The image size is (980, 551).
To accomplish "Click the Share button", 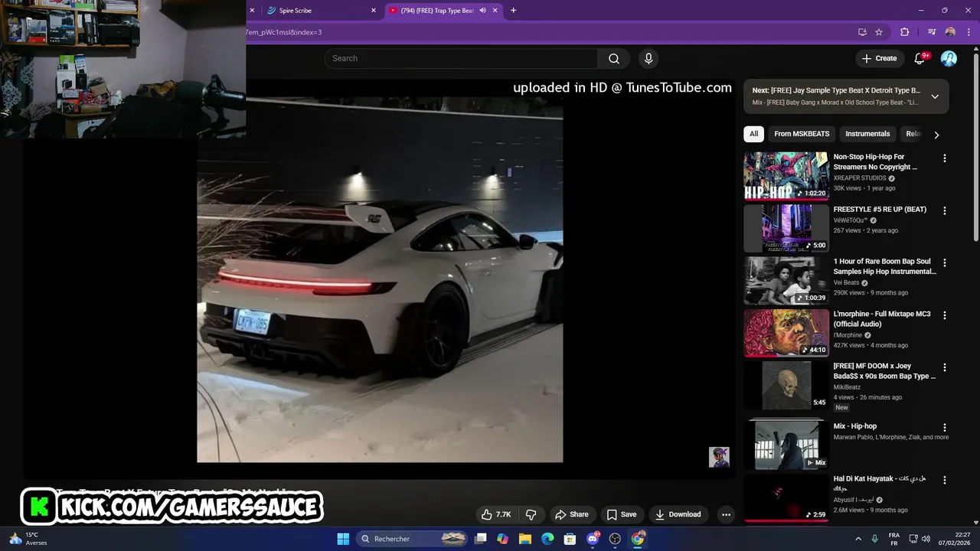I will click(572, 514).
